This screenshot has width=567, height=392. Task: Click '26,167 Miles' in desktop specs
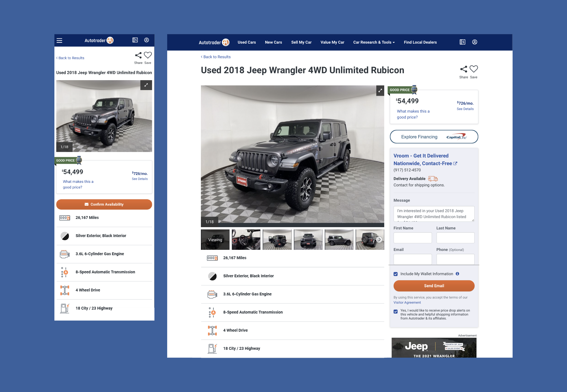(235, 258)
